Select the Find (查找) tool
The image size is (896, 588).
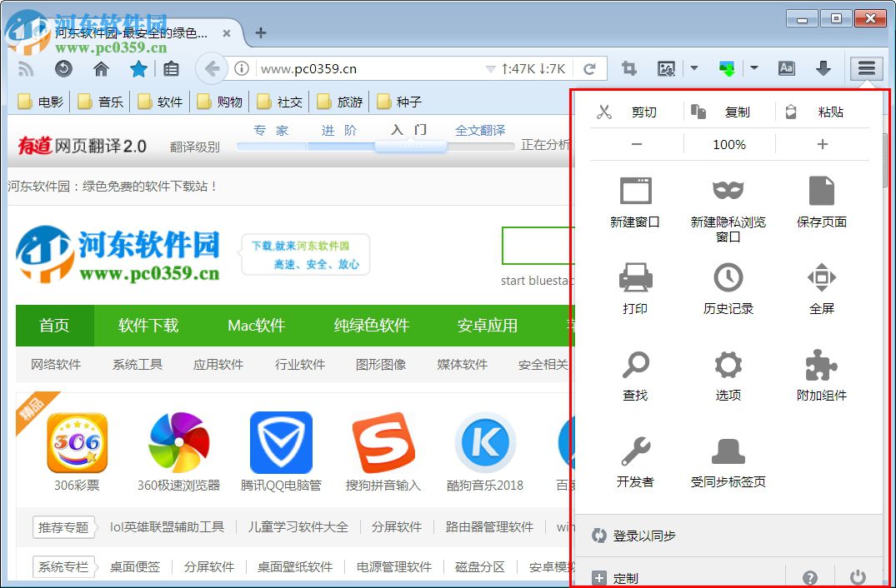(x=635, y=365)
